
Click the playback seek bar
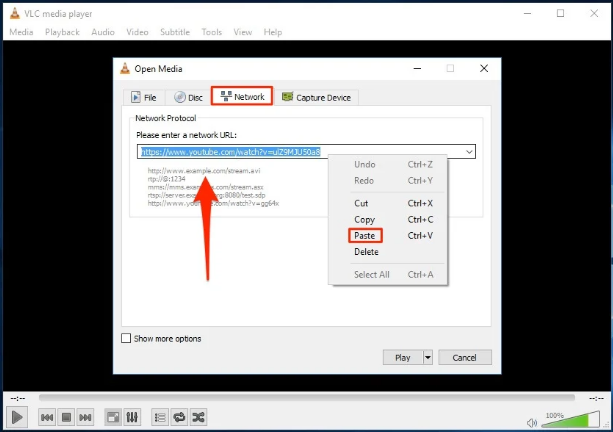307,398
